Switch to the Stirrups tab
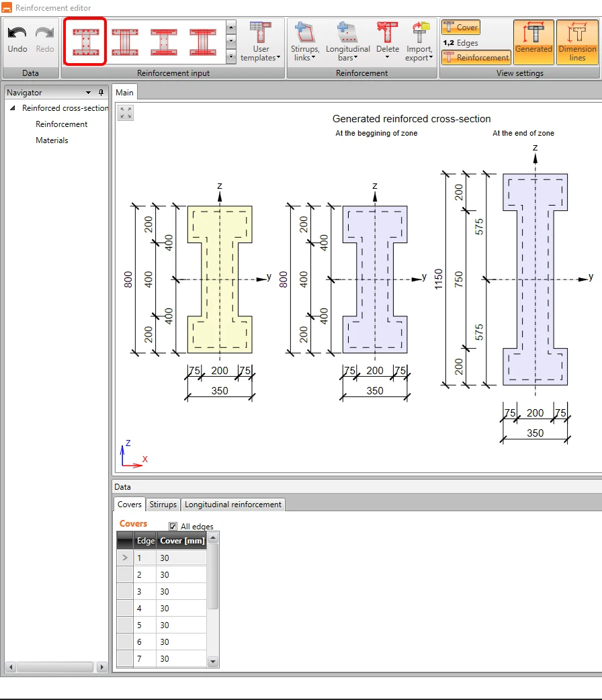 click(163, 504)
